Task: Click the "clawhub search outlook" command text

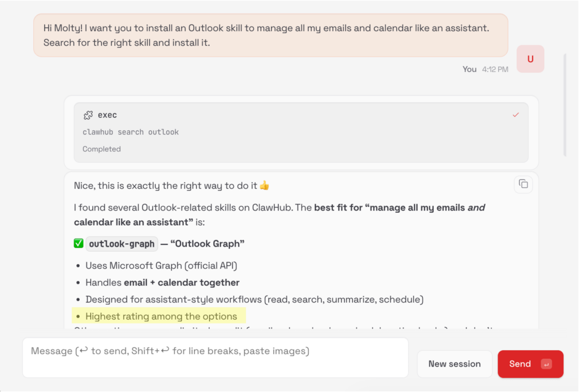Action: point(131,132)
